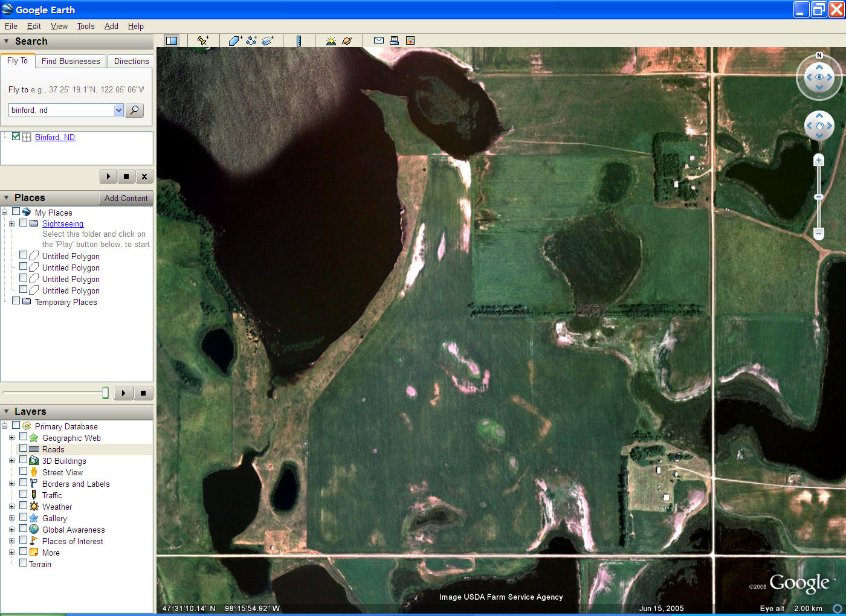This screenshot has height=616, width=846.
Task: Enable the Borders and Labels checkbox
Action: click(x=24, y=483)
